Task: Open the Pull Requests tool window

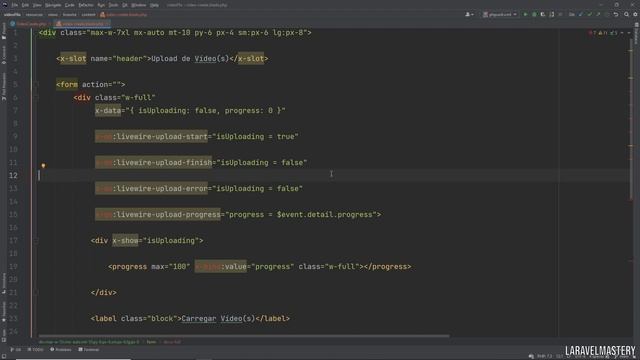Action: (x=4, y=86)
